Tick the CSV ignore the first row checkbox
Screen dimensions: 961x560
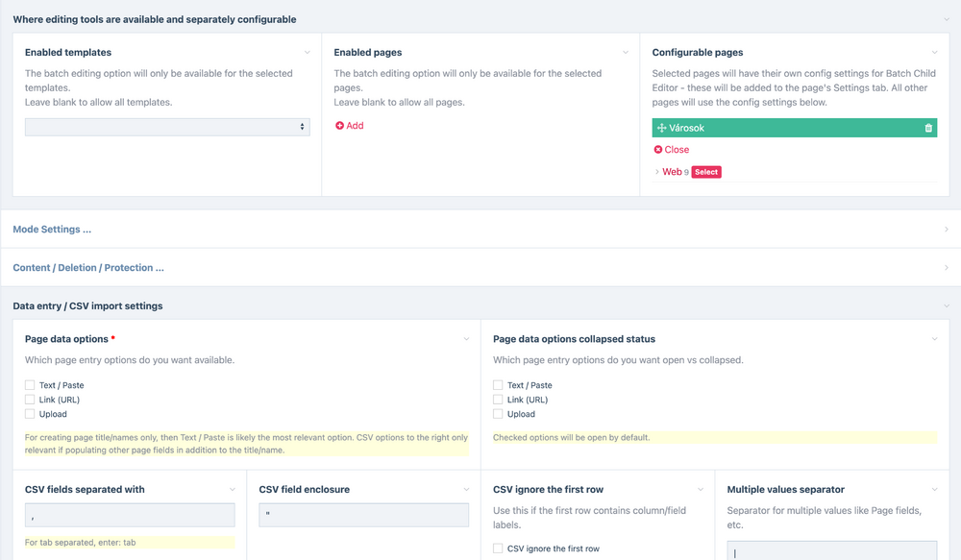[498, 548]
